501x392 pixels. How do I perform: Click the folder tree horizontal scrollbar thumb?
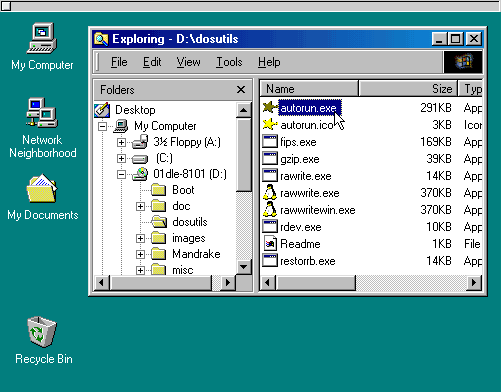click(x=160, y=283)
